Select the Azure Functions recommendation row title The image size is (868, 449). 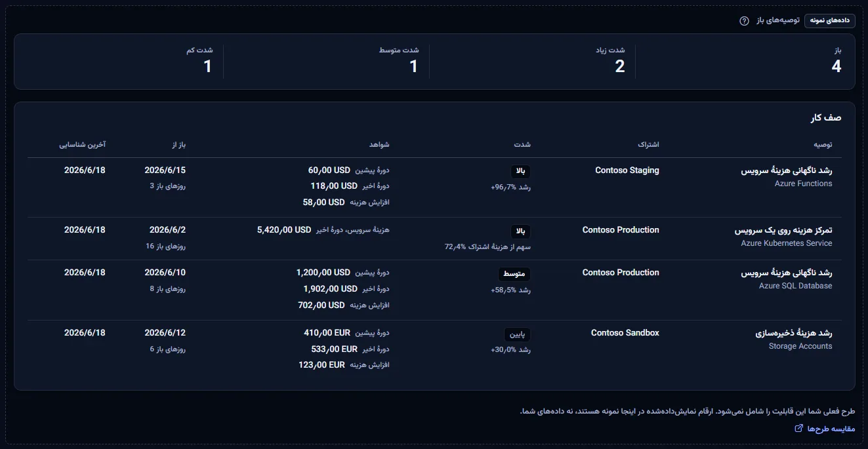(787, 170)
